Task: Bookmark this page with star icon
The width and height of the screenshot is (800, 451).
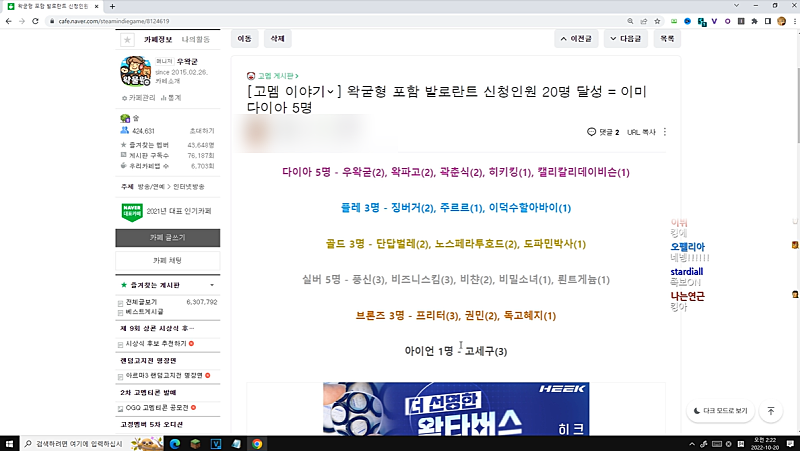Action: click(x=657, y=21)
